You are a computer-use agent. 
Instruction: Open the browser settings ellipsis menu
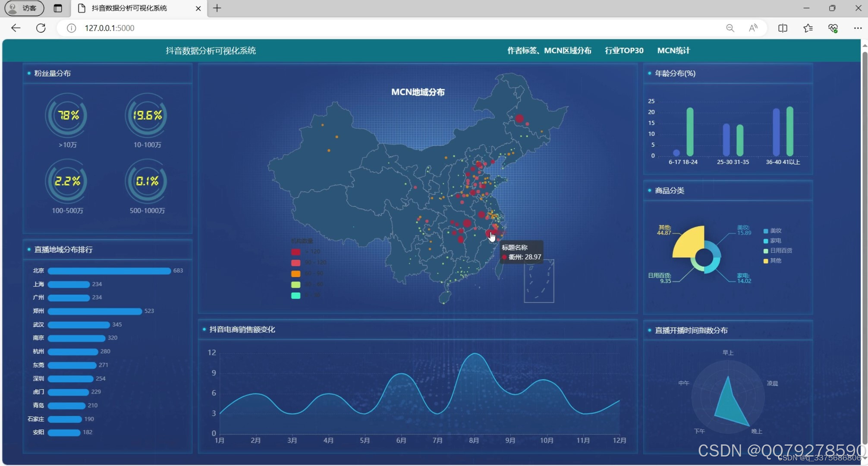tap(858, 28)
